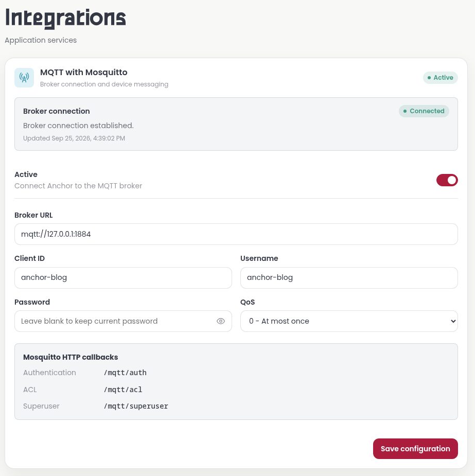
Task: Click the Active status badge
Action: point(440,78)
